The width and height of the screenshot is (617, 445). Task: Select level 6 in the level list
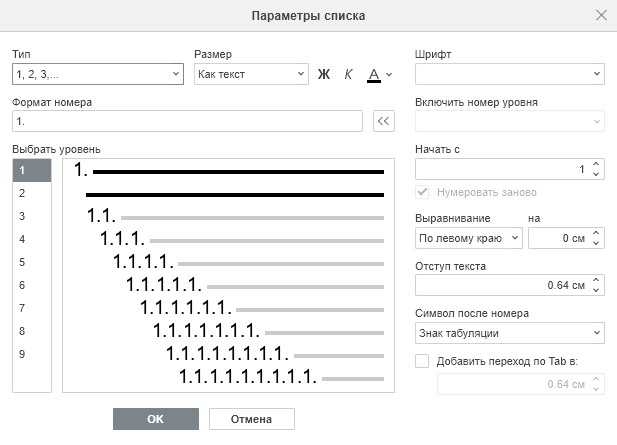click(x=32, y=285)
